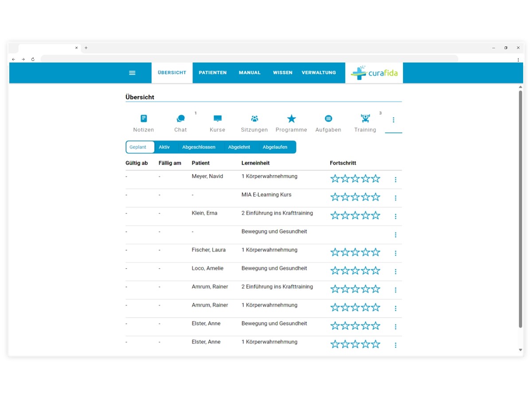Click the browser address bar
The height and width of the screenshot is (399, 532).
coord(249,59)
